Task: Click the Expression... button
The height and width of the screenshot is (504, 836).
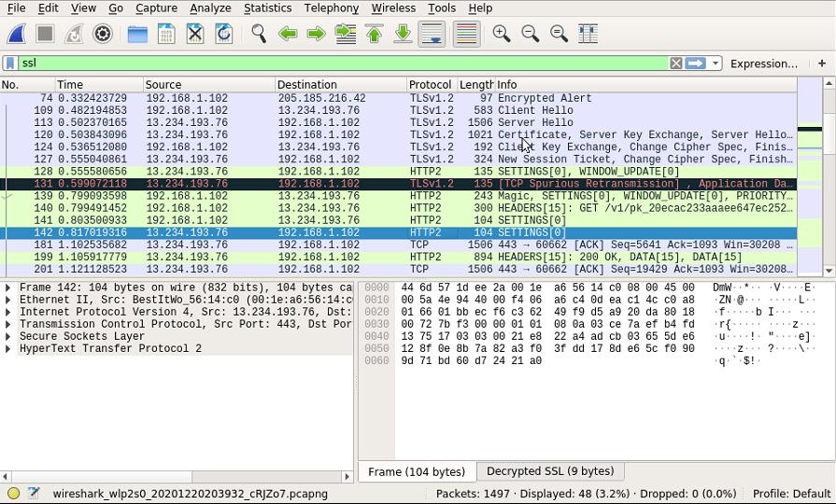Action: coord(763,63)
